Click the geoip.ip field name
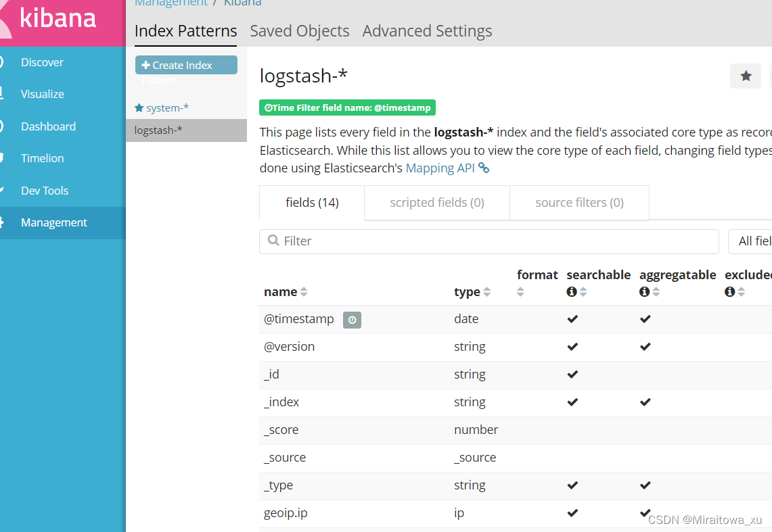The height and width of the screenshot is (532, 772). pos(286,513)
